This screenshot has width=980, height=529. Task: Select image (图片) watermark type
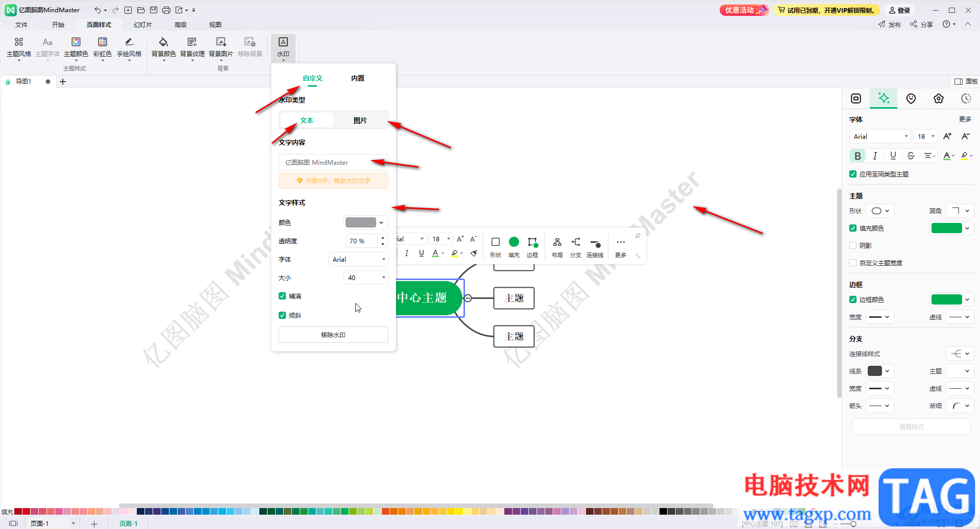(x=360, y=120)
